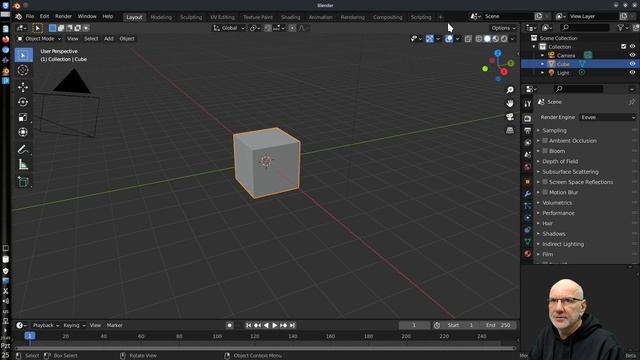Open the View Layer properties tab
This screenshot has height=360, width=640.
tap(527, 143)
